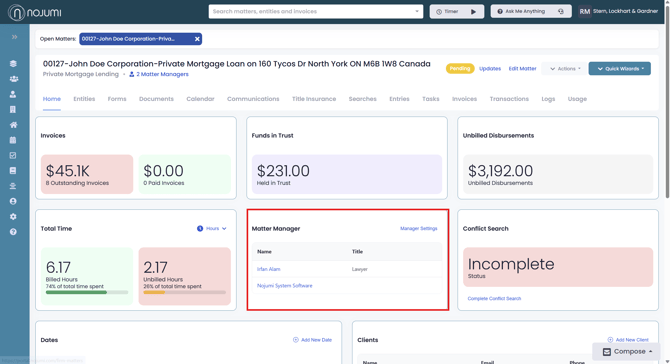Open the building icon in sidebar
The image size is (670, 364).
(13, 110)
